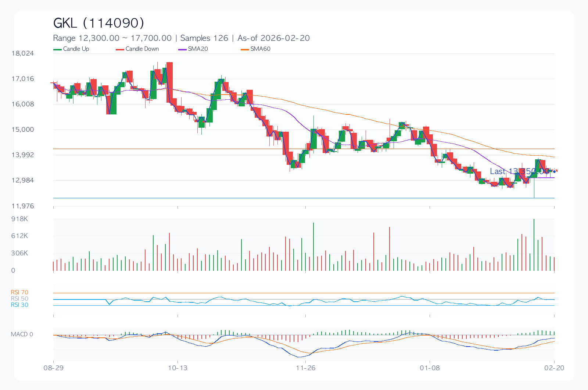588x390 pixels.
Task: Click the green Candle Up legend swatch
Action: [x=57, y=49]
